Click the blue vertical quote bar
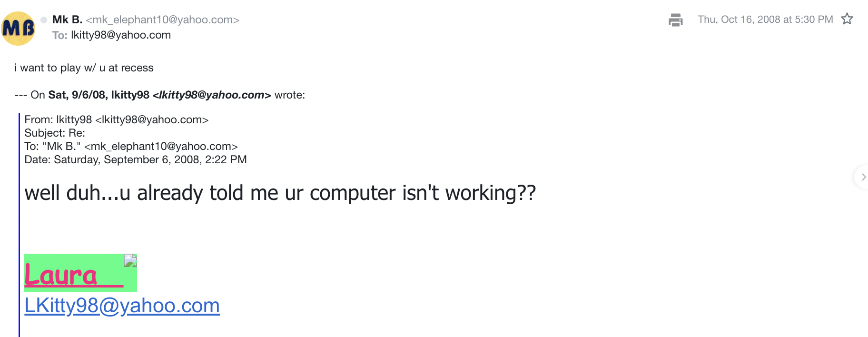The height and width of the screenshot is (337, 868). [20, 224]
